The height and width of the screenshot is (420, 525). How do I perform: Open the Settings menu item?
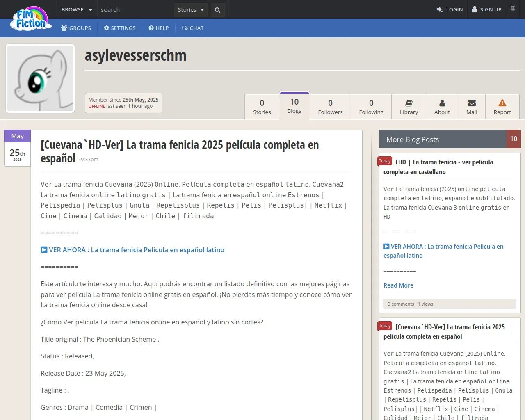point(120,28)
